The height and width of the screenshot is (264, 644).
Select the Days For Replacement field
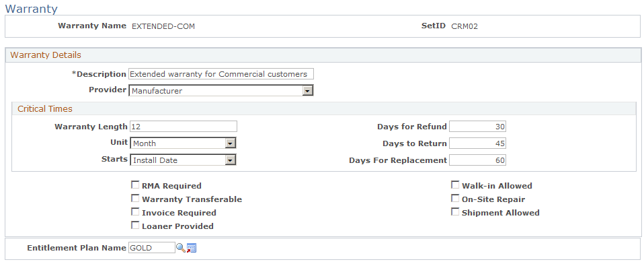click(x=478, y=160)
